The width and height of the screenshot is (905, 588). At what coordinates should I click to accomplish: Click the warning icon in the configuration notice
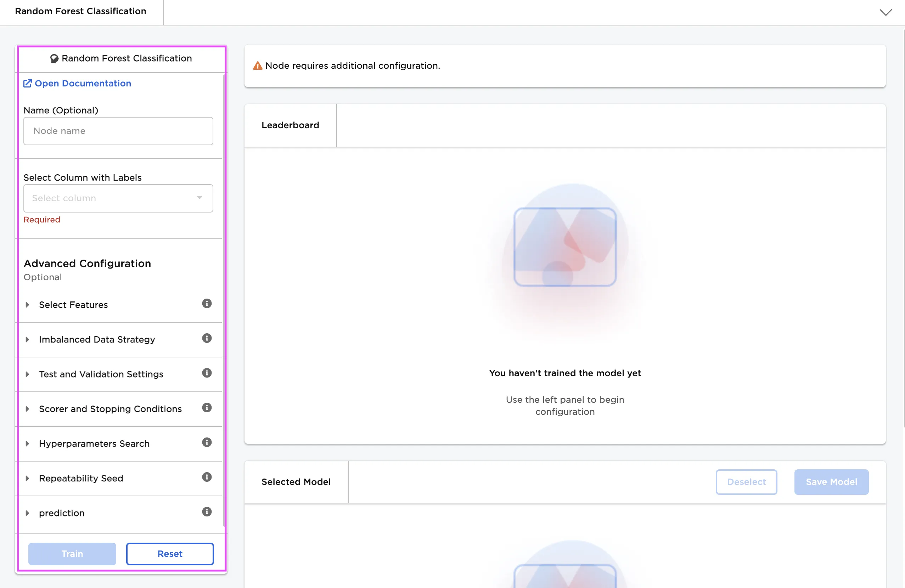coord(257,66)
